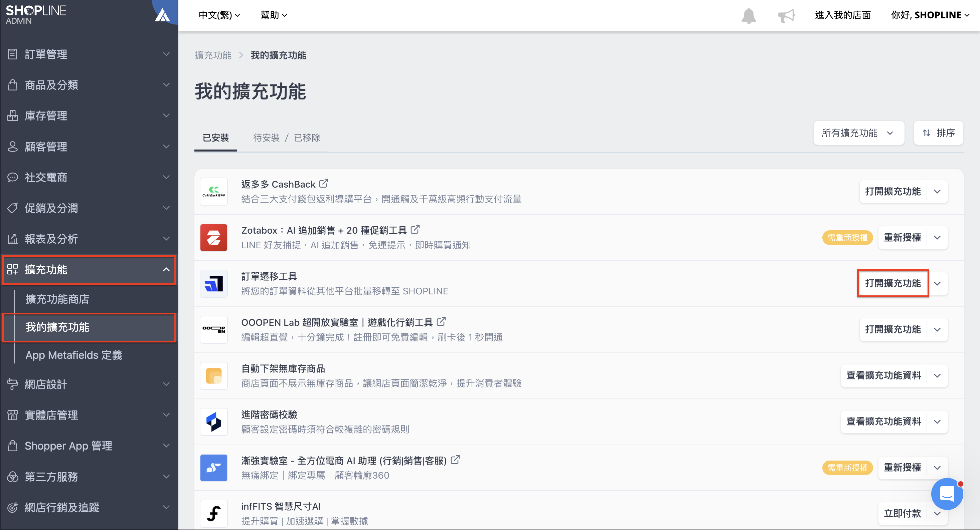Click the 顧客管理 person icon
Viewport: 980px width, 530px height.
[13, 147]
